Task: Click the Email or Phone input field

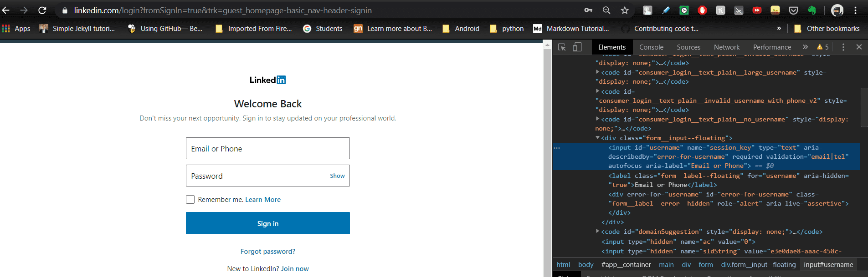Action: (x=268, y=148)
